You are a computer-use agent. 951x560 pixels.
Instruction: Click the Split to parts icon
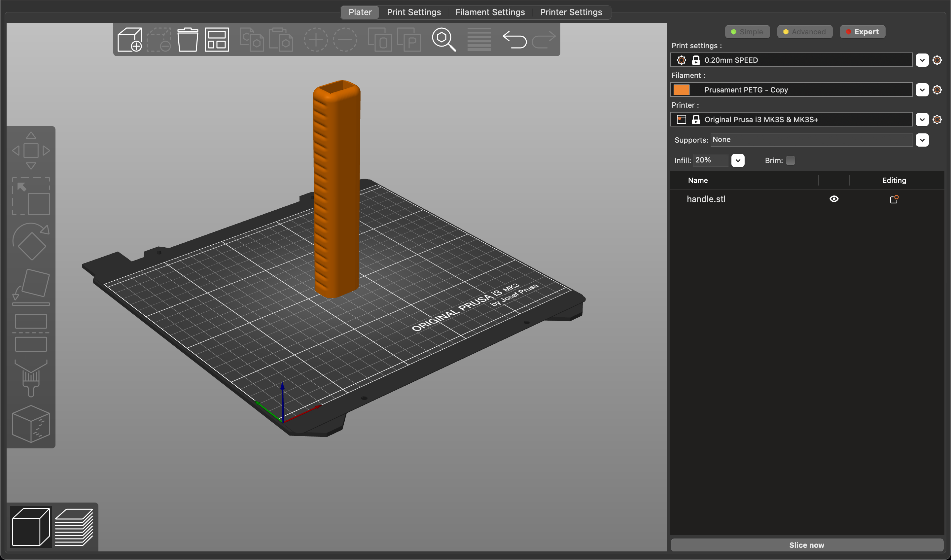409,40
